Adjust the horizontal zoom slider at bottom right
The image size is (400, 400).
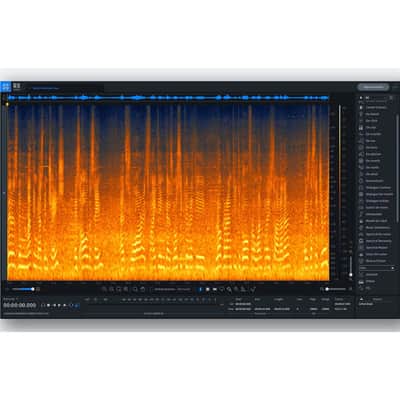(335, 289)
